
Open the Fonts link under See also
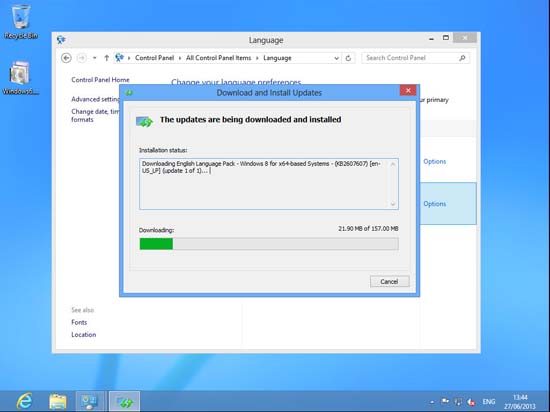(79, 322)
